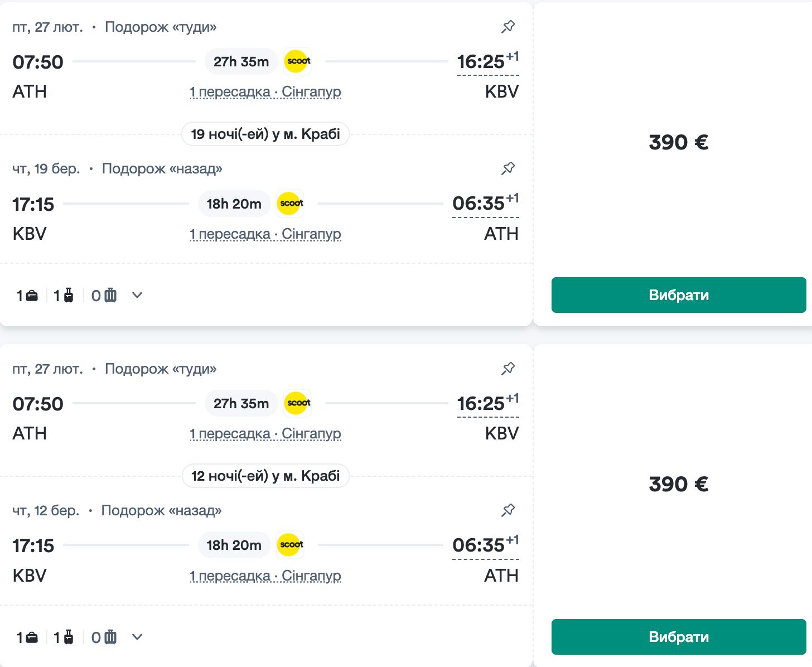
Task: Click Scoot logo on 12 бер. return flight
Action: (x=291, y=545)
